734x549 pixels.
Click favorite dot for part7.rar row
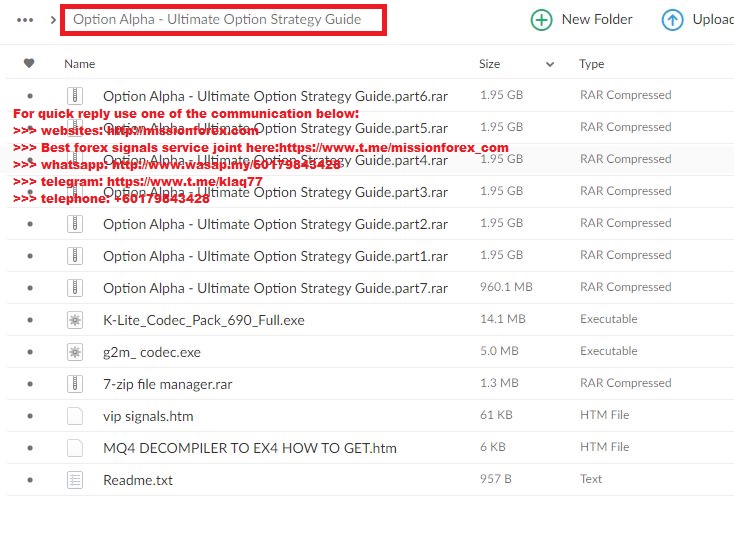[x=30, y=288]
